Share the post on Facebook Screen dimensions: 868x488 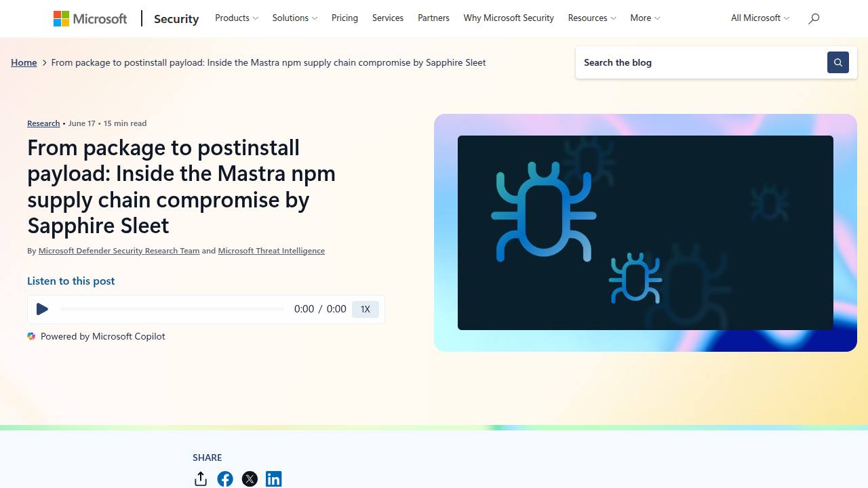[x=225, y=479]
